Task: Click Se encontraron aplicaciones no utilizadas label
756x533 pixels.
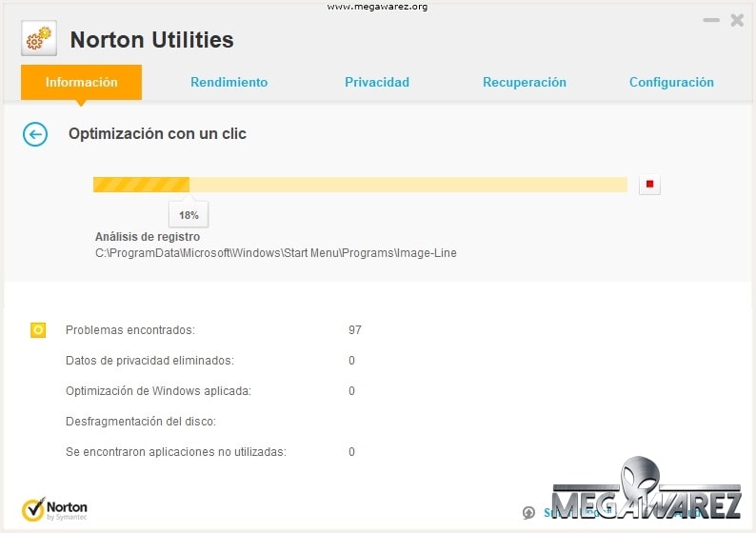Action: [x=176, y=451]
